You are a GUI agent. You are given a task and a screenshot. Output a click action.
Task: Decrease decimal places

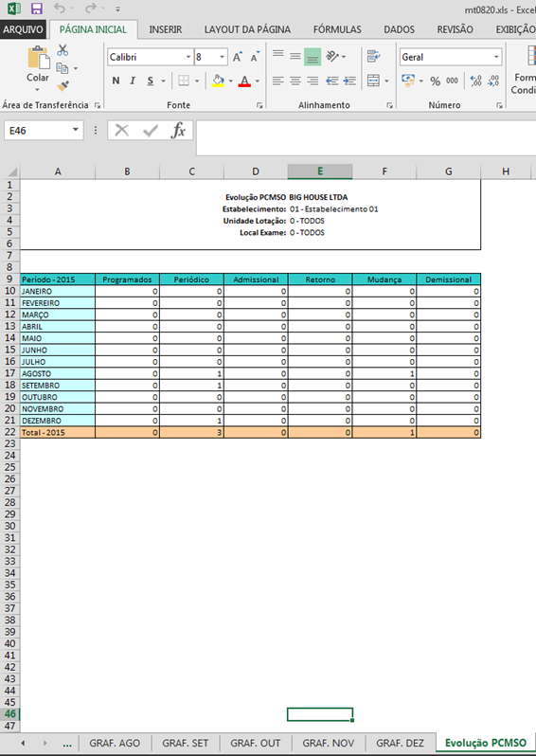(493, 81)
